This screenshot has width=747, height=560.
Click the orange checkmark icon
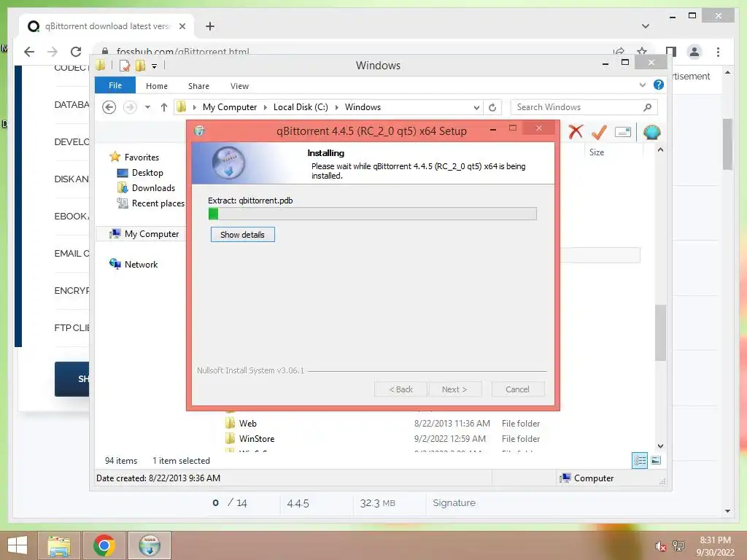[x=599, y=132]
